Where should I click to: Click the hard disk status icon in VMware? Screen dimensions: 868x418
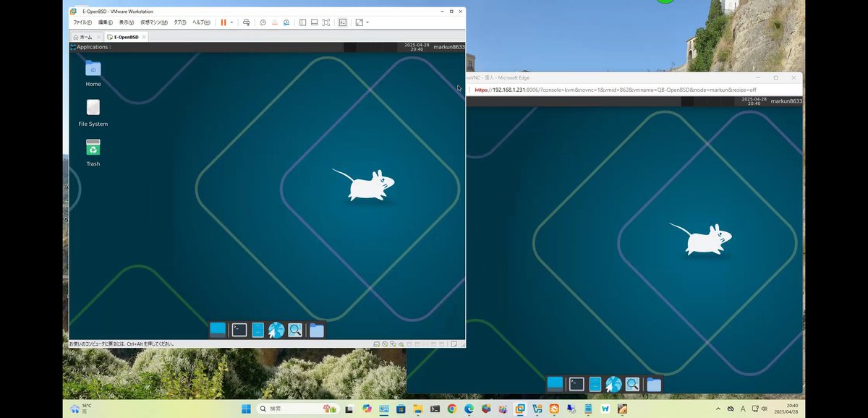pyautogui.click(x=378, y=344)
